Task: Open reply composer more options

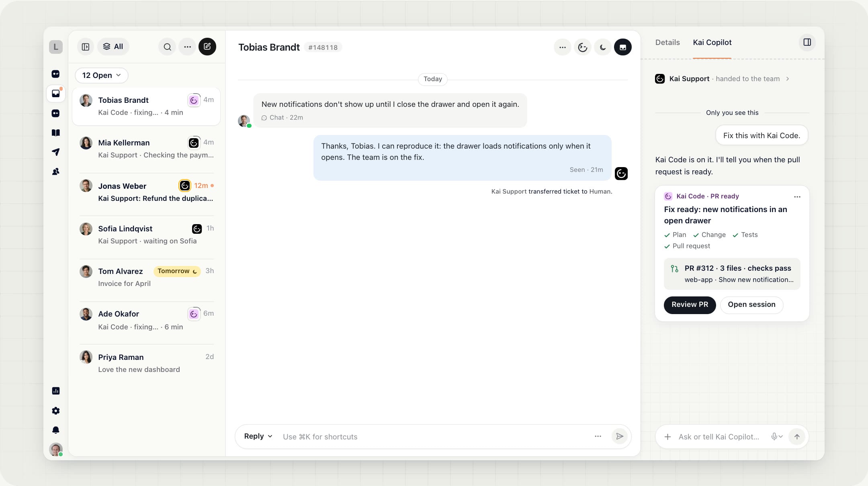Action: (x=598, y=436)
